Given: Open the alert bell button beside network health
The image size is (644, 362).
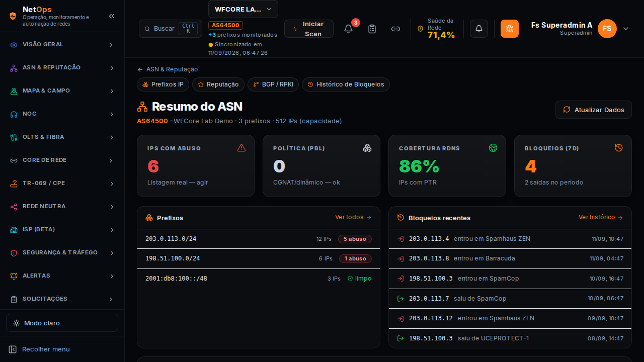Looking at the screenshot, I should click(x=479, y=29).
